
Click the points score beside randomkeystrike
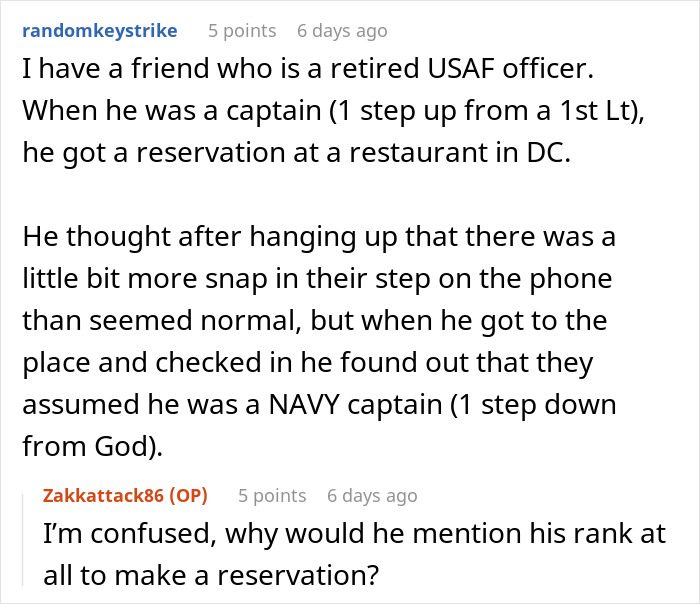coord(242,31)
